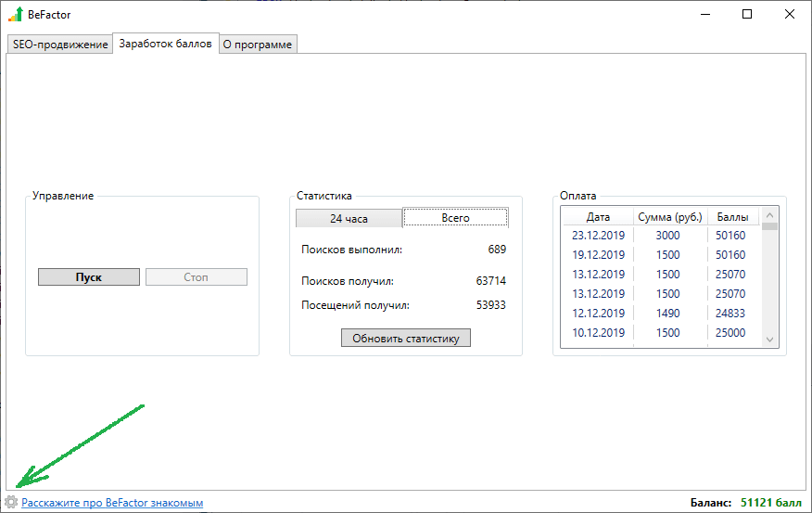The width and height of the screenshot is (812, 513).
Task: Select the 23.12.2019 payment row
Action: click(660, 236)
